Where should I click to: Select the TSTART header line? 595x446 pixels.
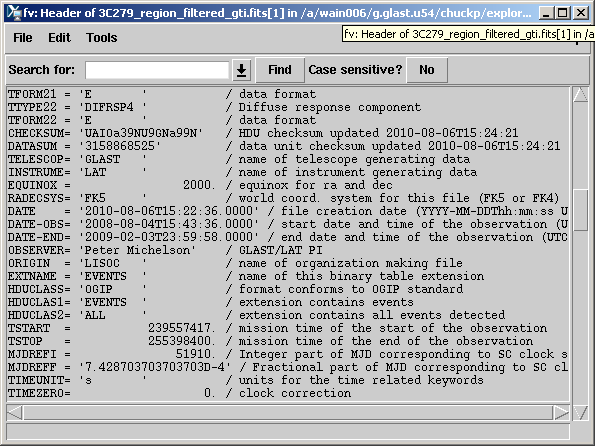(x=277, y=328)
